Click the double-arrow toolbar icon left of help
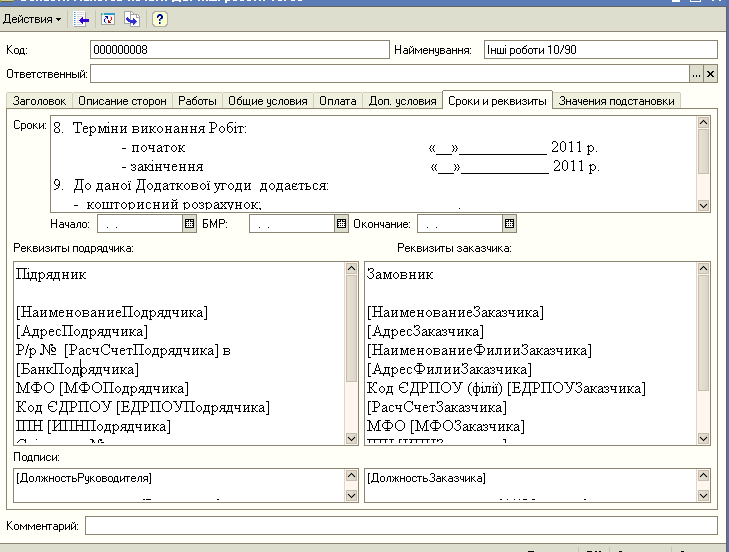Screen dimensions: 729x552 pyautogui.click(x=132, y=19)
